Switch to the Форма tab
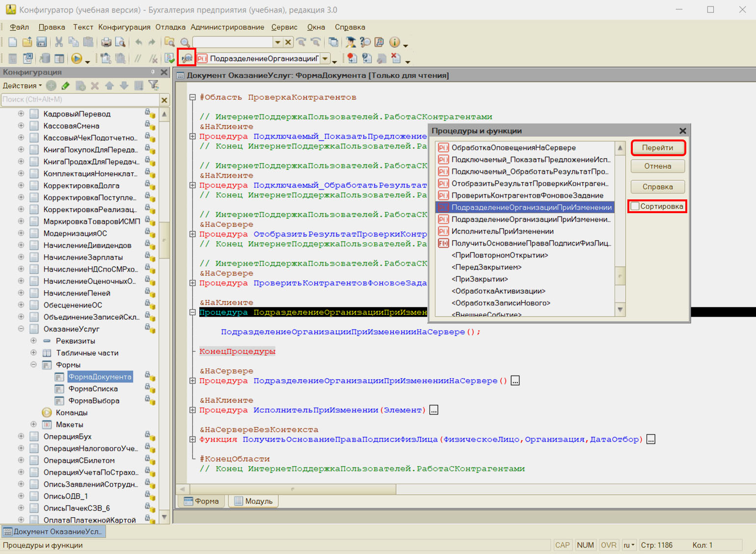The height and width of the screenshot is (554, 756). click(x=201, y=501)
